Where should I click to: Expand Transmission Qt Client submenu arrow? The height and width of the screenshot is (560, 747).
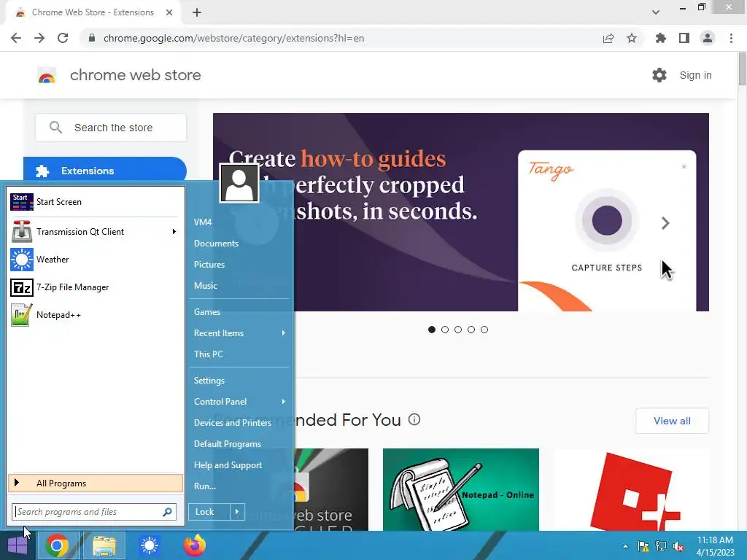[x=174, y=231]
